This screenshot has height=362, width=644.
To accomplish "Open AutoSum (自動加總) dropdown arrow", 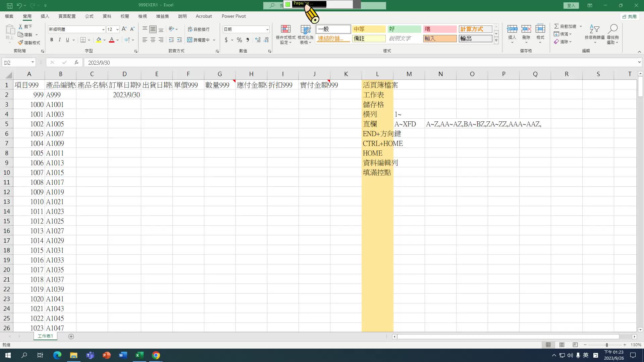I will [x=581, y=26].
